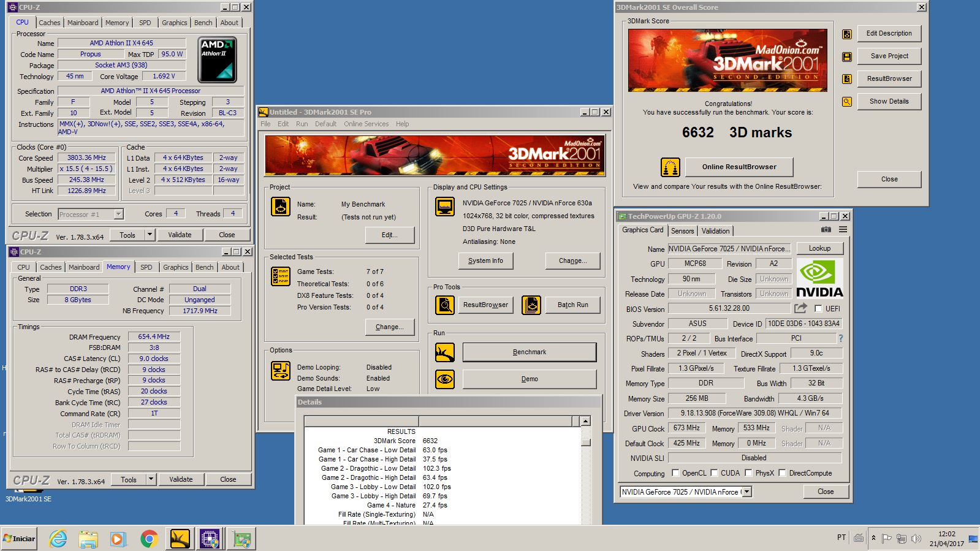Click the Show Details magnifier icon
Screen dimensions: 980x551
click(x=846, y=102)
